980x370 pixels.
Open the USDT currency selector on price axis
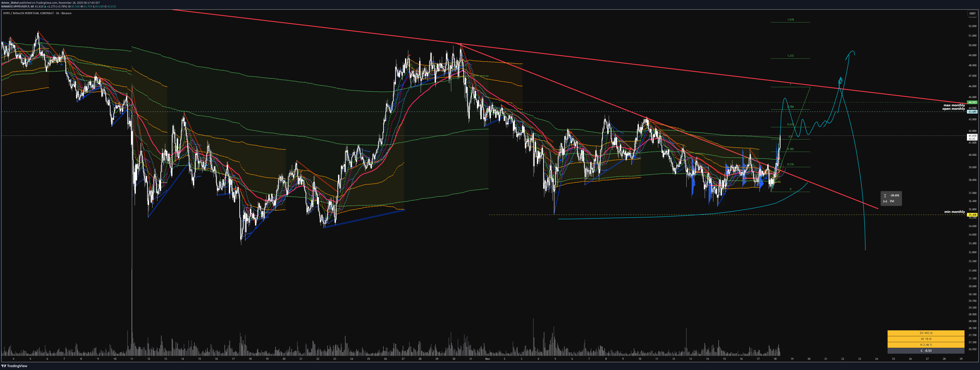972,13
